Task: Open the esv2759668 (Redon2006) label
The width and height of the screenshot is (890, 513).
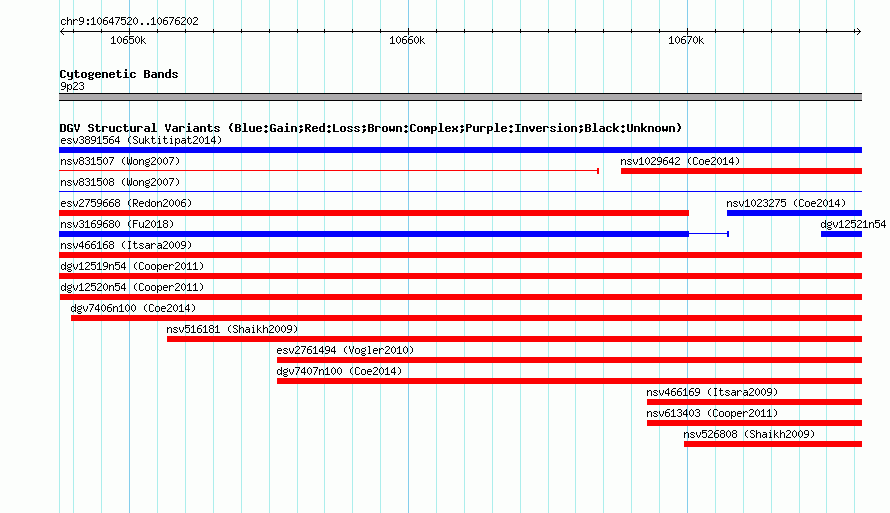Action: click(126, 203)
